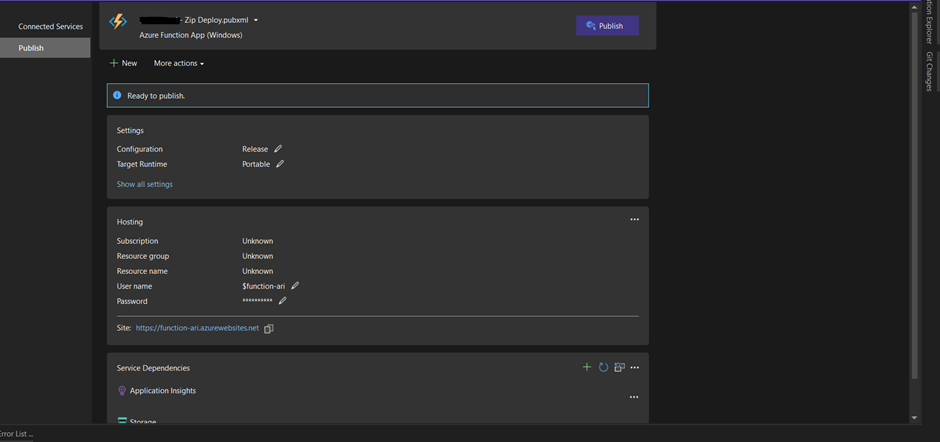Edit the Configuration setting with the pencil icon

point(278,149)
